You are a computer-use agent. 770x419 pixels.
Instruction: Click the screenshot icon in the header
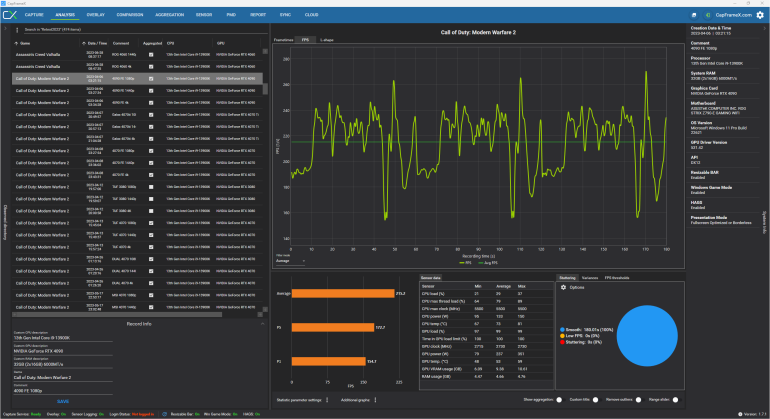[x=693, y=15]
